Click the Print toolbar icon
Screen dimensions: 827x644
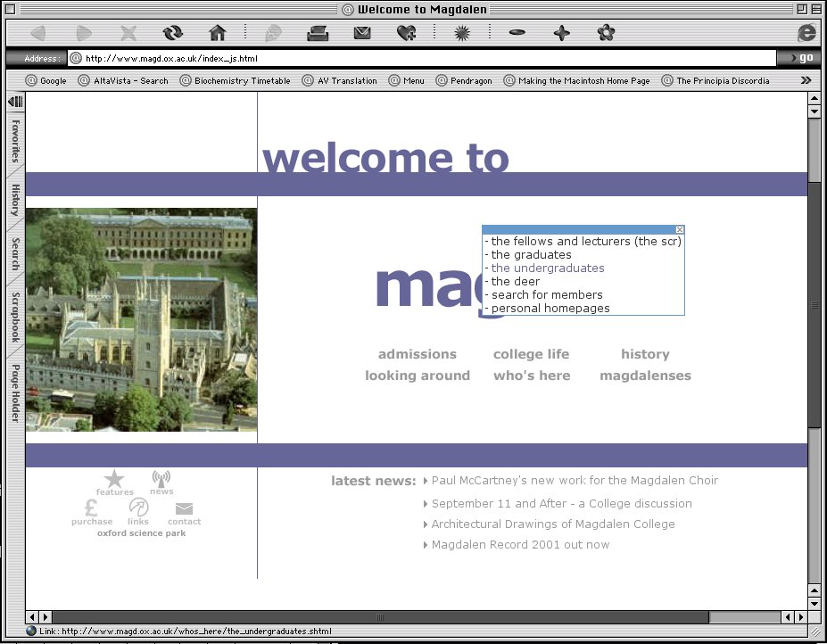pos(318,33)
